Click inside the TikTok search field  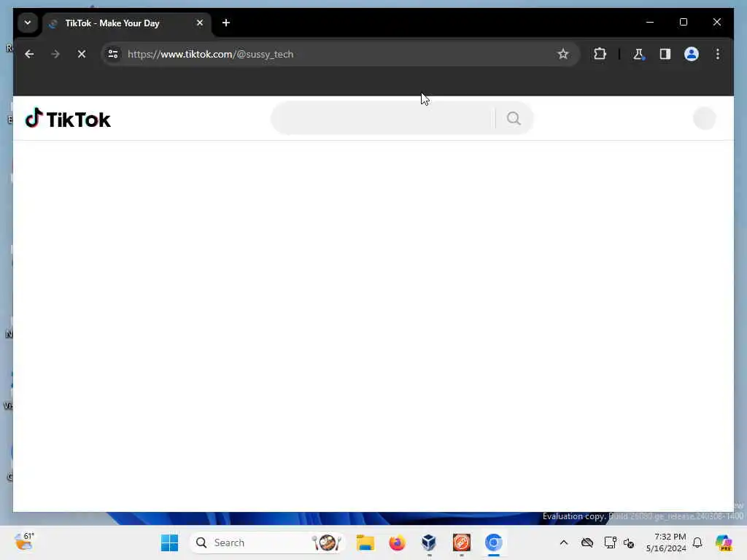point(383,118)
